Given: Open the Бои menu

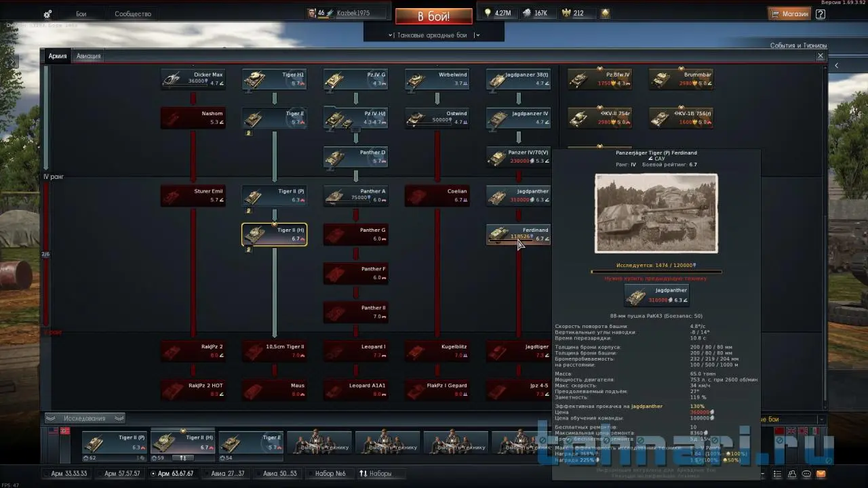Looking at the screenshot, I should pyautogui.click(x=81, y=14).
